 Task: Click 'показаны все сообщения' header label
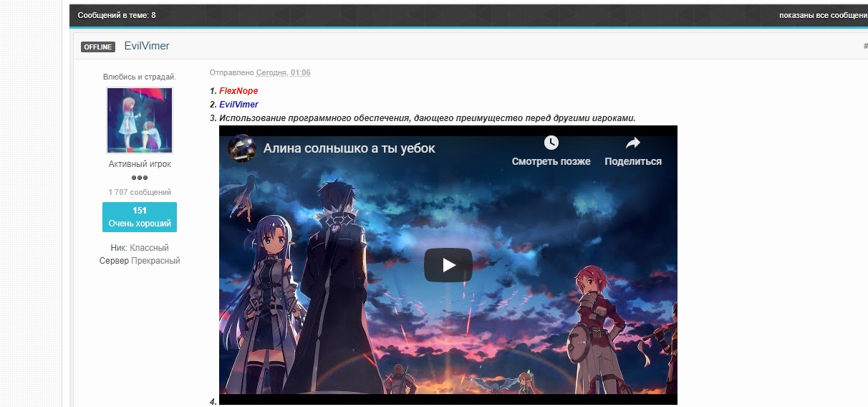[x=824, y=15]
